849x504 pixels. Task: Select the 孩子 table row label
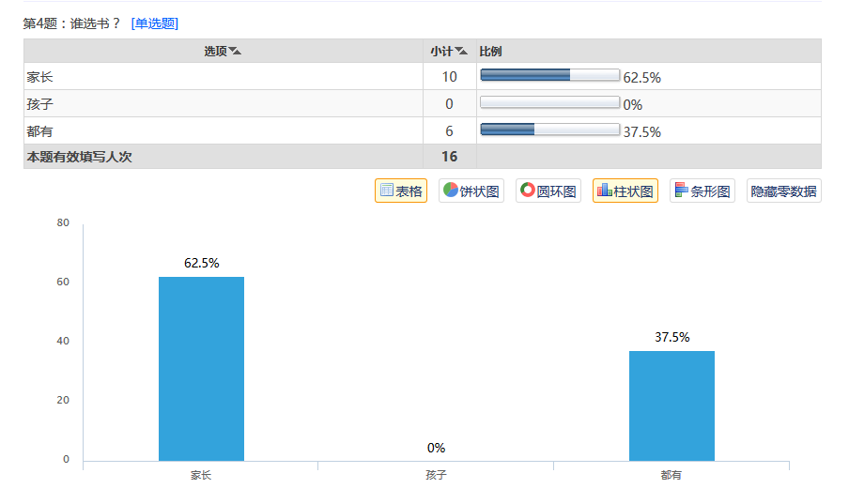39,104
